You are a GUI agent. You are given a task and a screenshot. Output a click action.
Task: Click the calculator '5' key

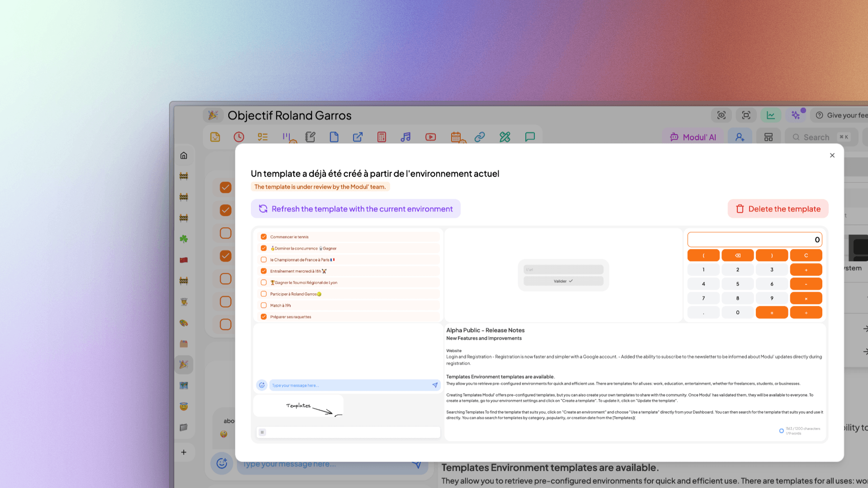(738, 284)
